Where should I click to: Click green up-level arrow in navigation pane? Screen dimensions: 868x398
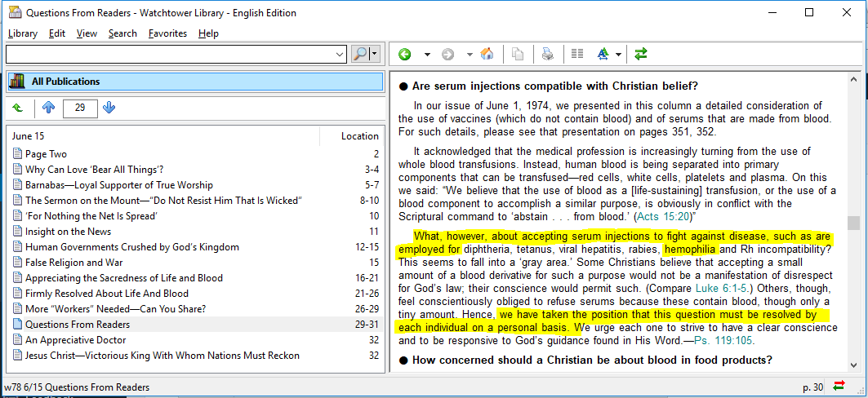pos(18,108)
